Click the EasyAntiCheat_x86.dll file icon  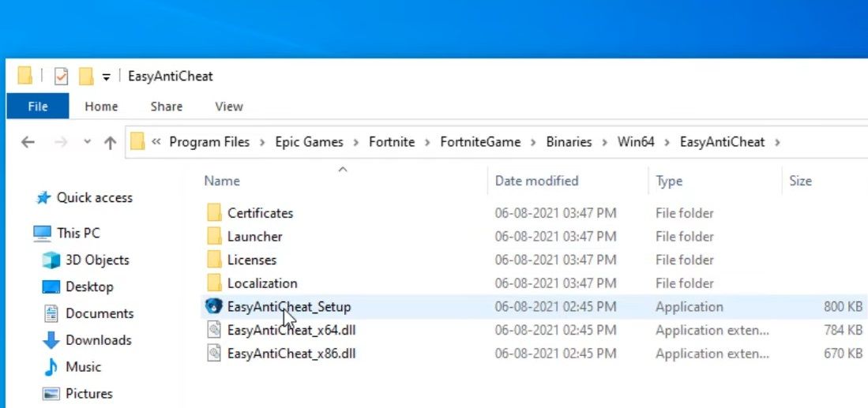coord(214,354)
